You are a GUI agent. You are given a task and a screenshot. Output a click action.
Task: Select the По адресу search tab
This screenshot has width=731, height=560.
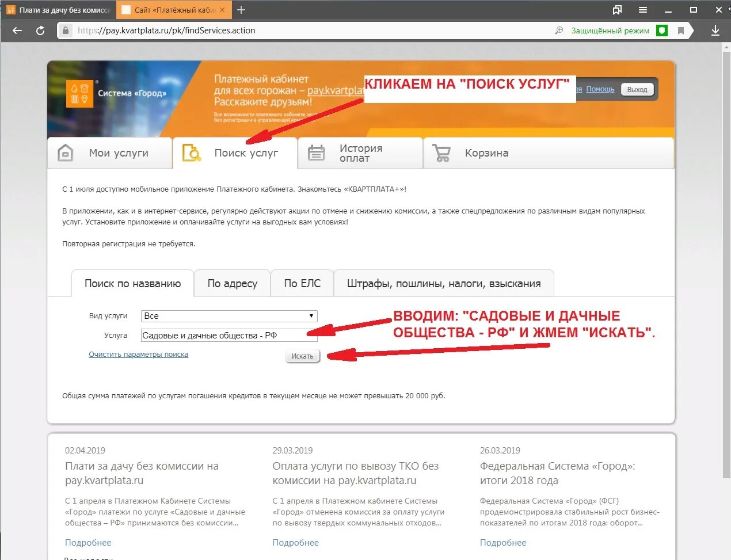point(233,283)
